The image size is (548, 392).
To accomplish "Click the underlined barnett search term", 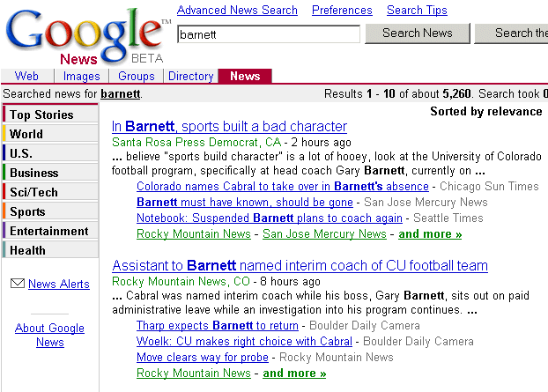I will click(x=121, y=93).
